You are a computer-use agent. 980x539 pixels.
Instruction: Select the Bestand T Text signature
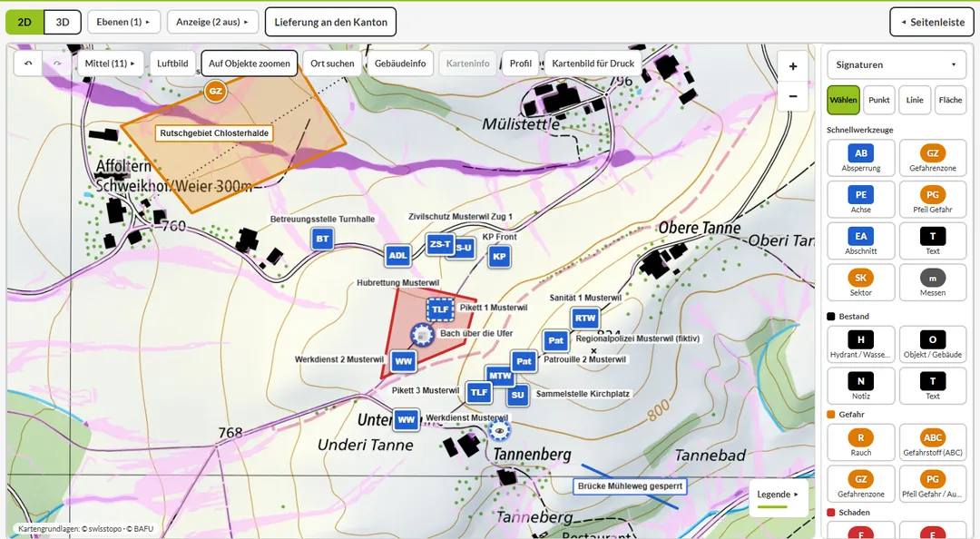click(x=933, y=386)
